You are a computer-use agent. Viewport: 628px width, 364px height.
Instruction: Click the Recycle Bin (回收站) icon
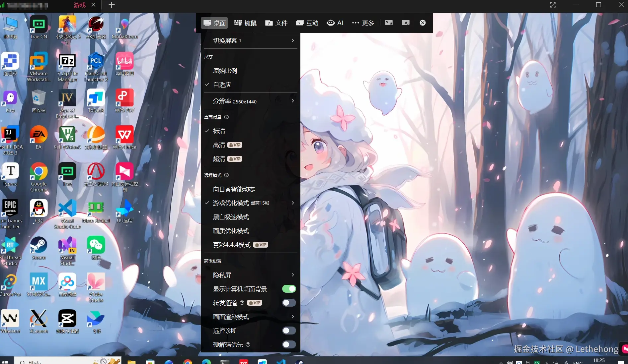[39, 101]
